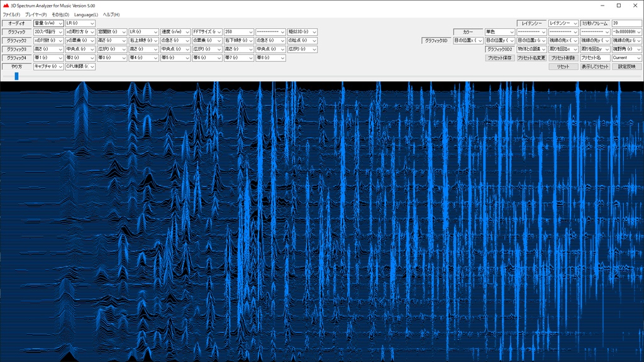Click the 3D Spectrum Analyzer title bar icon
The width and height of the screenshot is (644, 362).
(6, 6)
